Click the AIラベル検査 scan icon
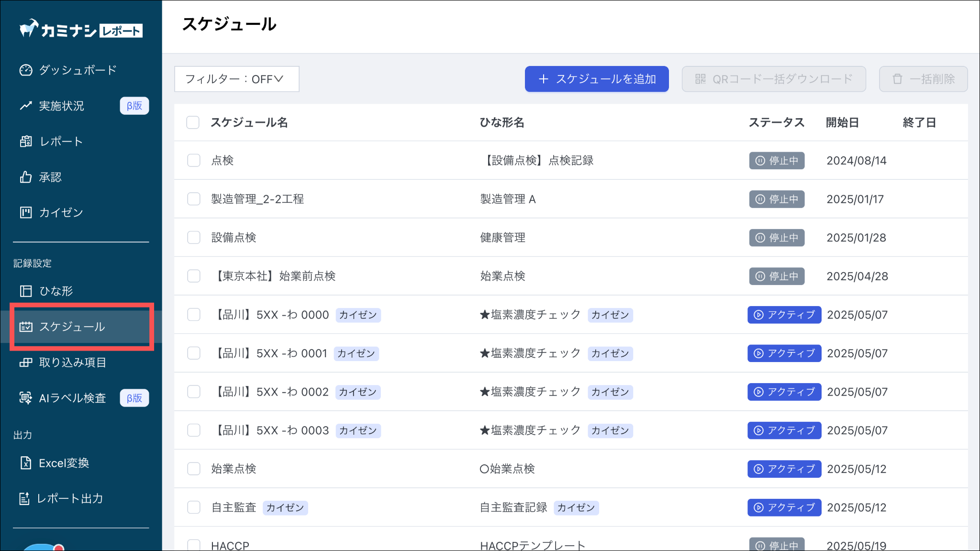980x551 pixels. click(x=26, y=398)
